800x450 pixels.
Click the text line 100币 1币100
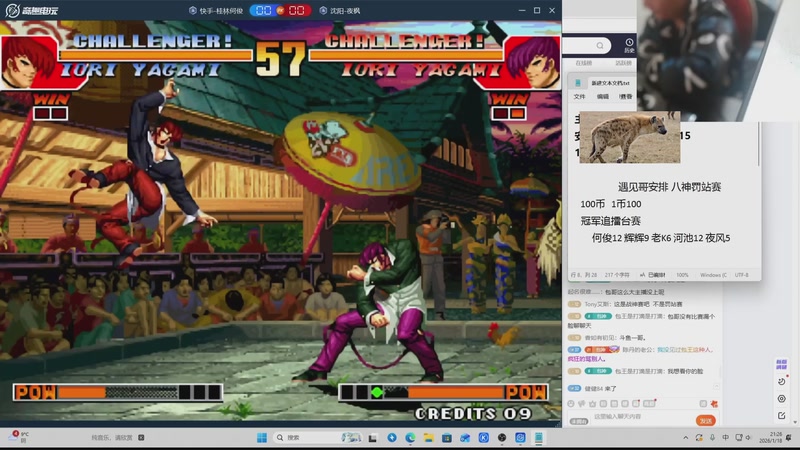click(x=611, y=204)
